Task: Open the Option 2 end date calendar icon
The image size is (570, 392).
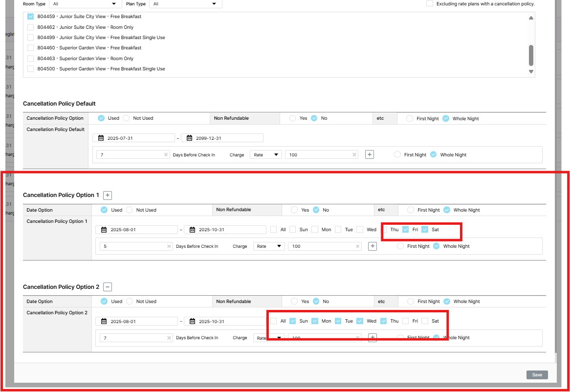Action: click(x=192, y=322)
